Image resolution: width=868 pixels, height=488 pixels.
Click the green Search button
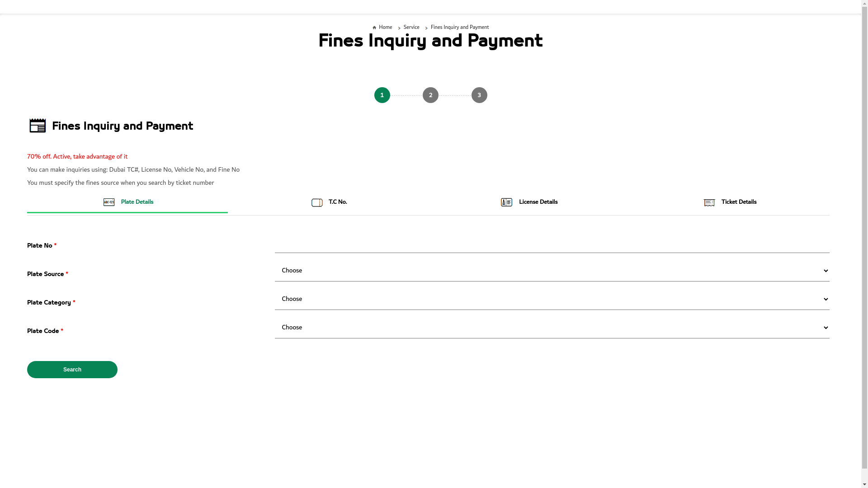click(x=72, y=370)
